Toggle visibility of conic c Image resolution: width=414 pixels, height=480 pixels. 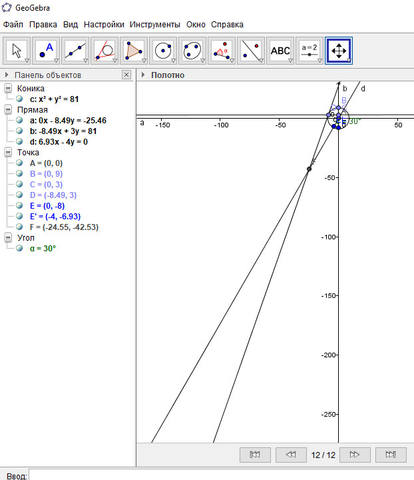19,99
